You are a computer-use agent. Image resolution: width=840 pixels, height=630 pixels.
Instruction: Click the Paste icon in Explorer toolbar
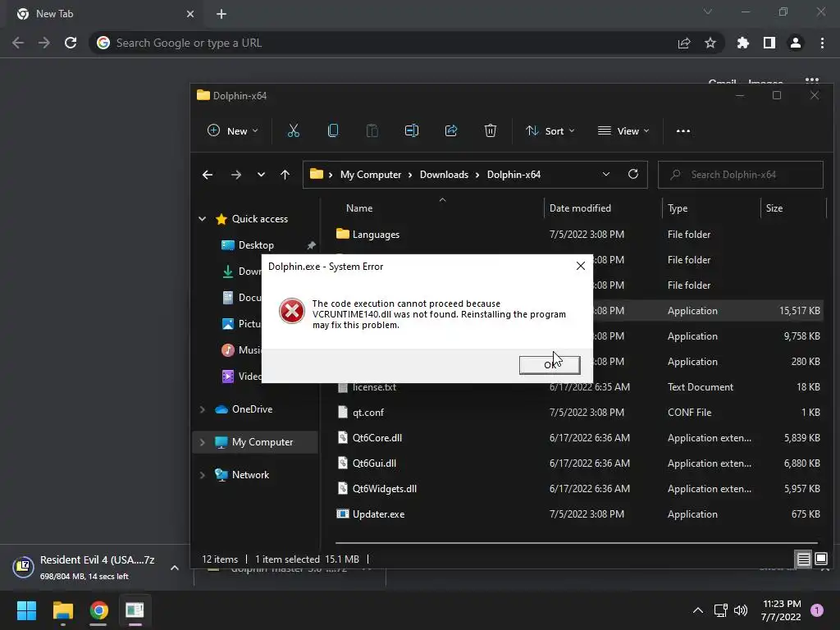[x=372, y=130]
